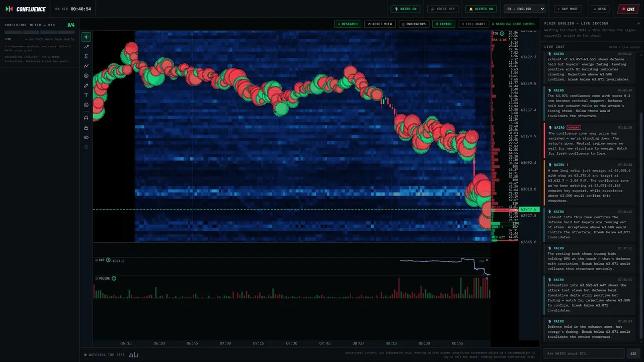644x362 pixels.
Task: Switch to FULL CHART view
Action: 473,24
